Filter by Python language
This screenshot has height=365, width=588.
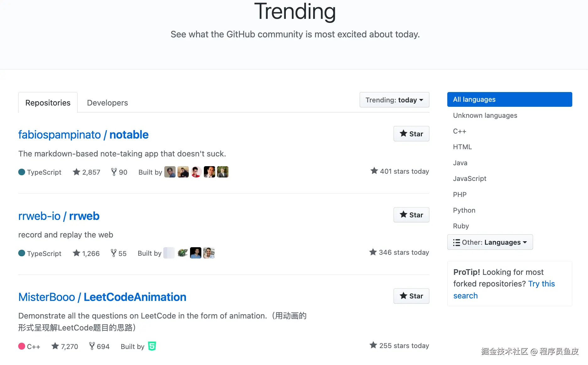click(464, 210)
